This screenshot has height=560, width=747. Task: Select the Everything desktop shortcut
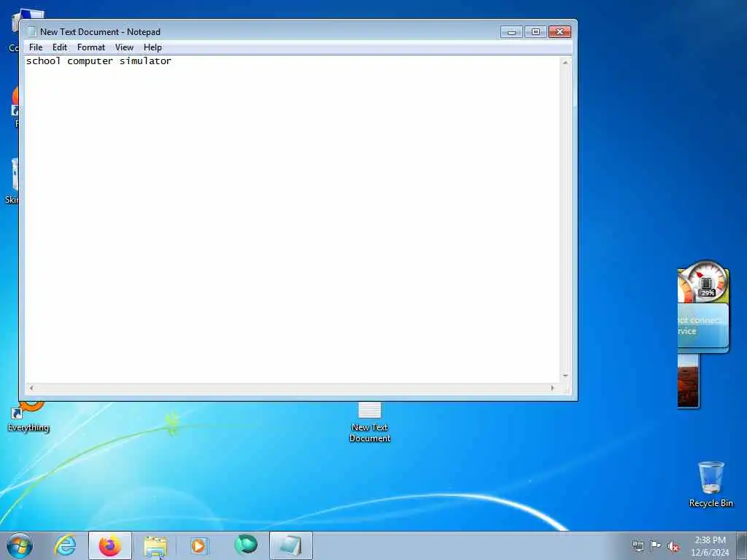(28, 416)
